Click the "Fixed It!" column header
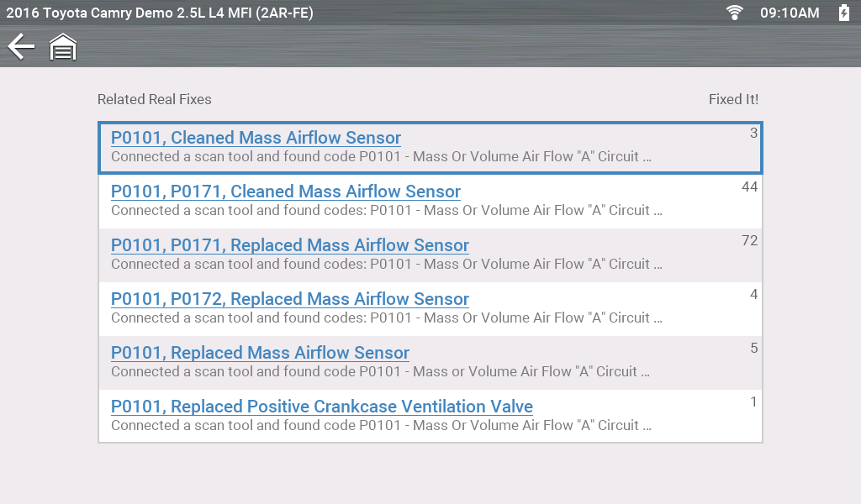The height and width of the screenshot is (504, 861). (x=733, y=99)
